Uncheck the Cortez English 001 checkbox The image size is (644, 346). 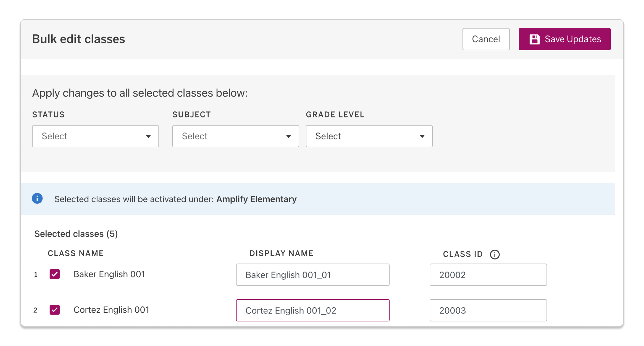pyautogui.click(x=55, y=310)
